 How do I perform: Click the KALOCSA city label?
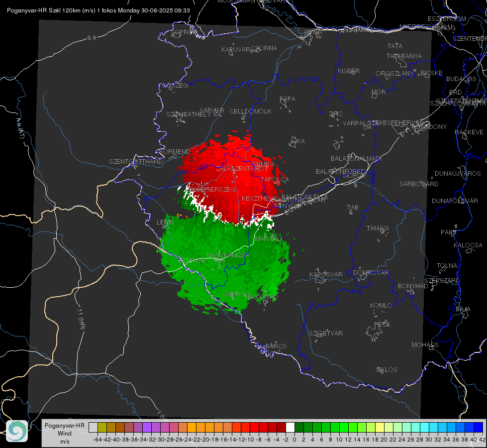(468, 245)
